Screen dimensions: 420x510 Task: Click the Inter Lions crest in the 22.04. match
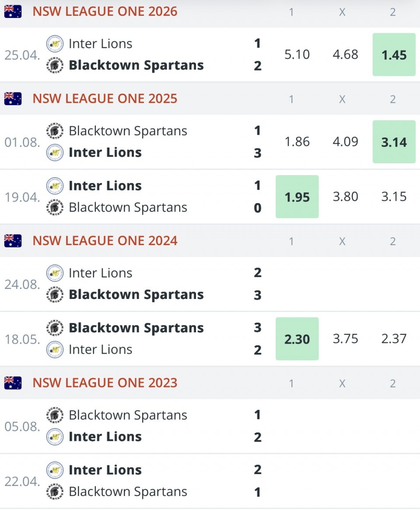point(55,470)
